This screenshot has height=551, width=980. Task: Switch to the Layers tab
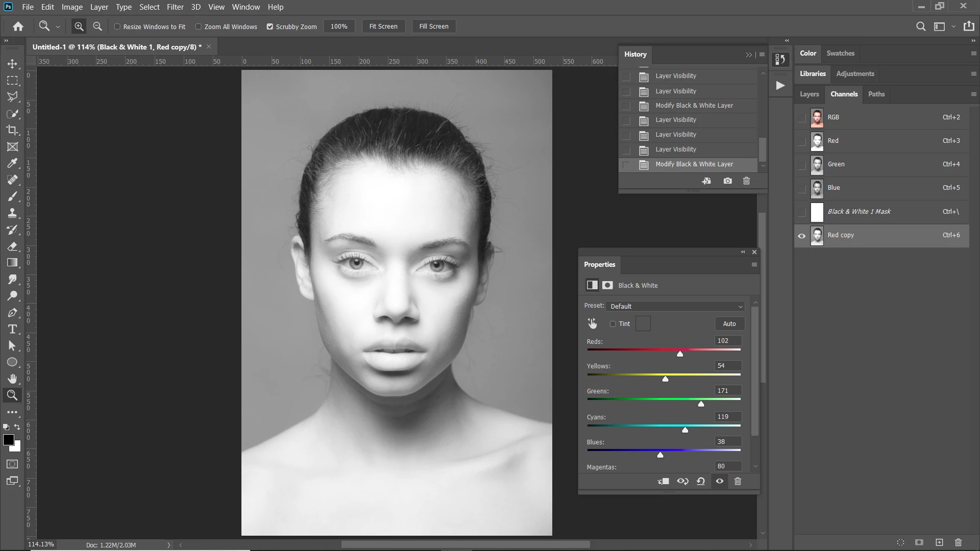(x=809, y=94)
